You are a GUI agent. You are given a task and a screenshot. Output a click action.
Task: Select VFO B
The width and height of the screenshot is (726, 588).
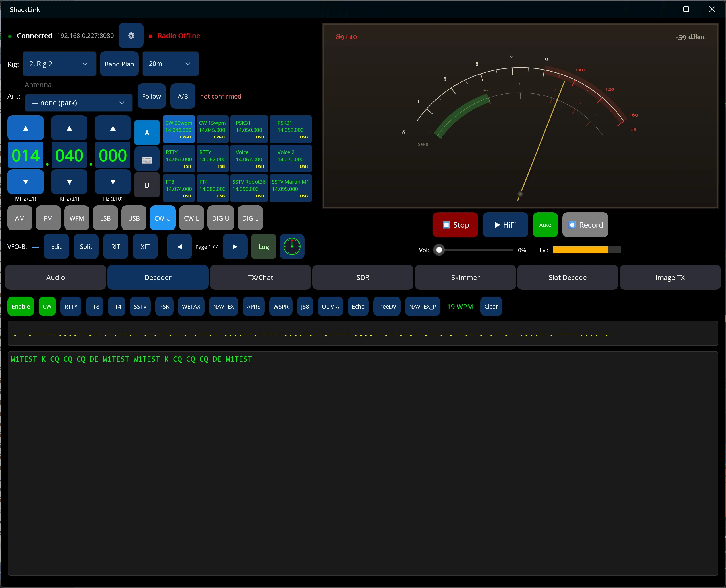[x=147, y=185]
